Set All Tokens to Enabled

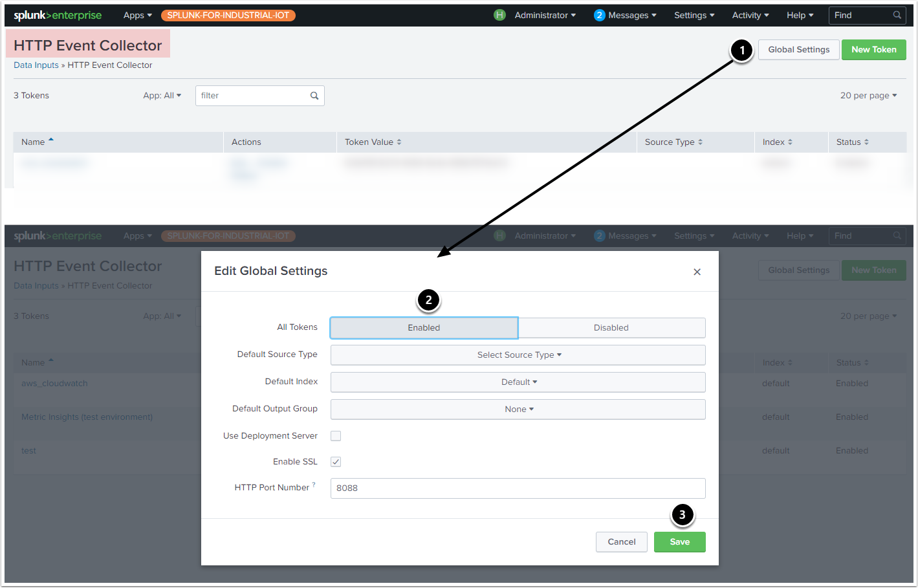[424, 328]
